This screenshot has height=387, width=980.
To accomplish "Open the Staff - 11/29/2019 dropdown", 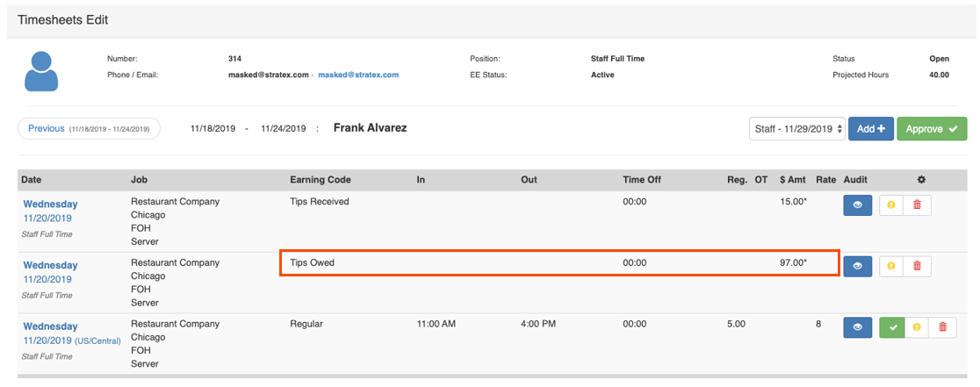I will [796, 129].
